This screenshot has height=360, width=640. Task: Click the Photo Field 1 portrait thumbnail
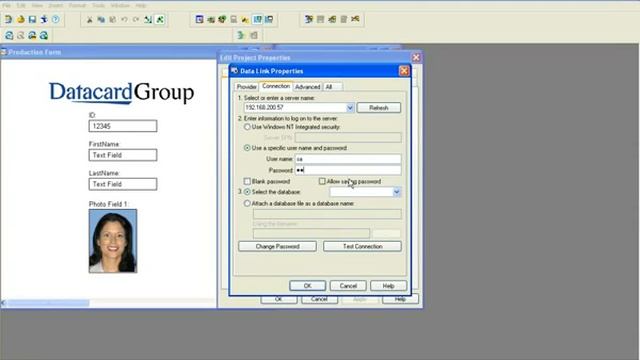pos(113,241)
